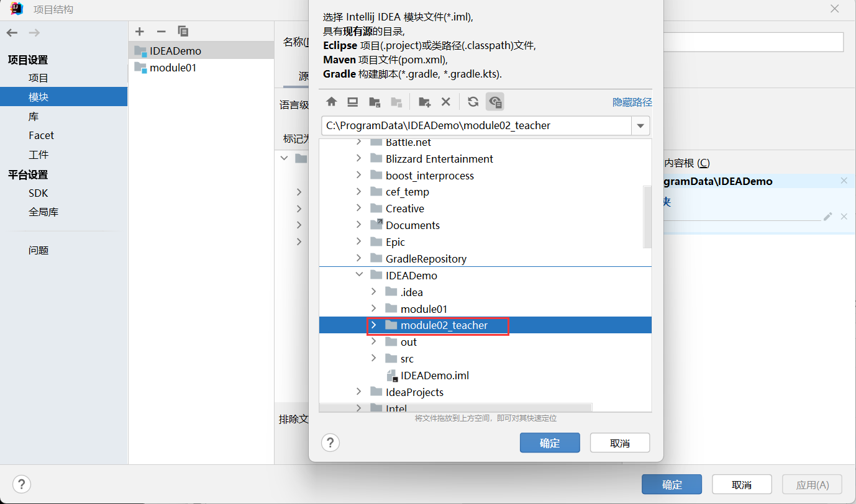Expand the GradleRepository folder
856x504 pixels.
[x=359, y=258]
